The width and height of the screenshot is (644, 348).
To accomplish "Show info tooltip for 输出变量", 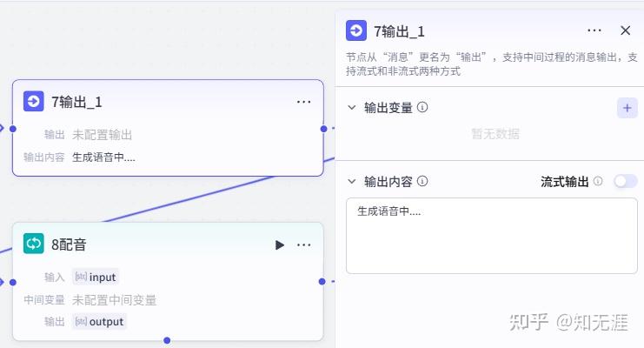I will [x=422, y=107].
